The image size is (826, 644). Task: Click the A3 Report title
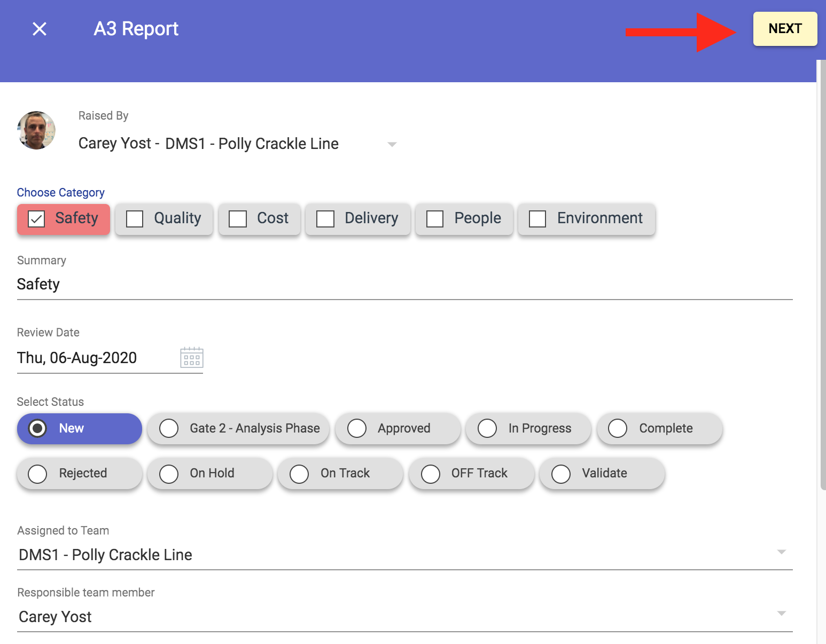pos(136,29)
